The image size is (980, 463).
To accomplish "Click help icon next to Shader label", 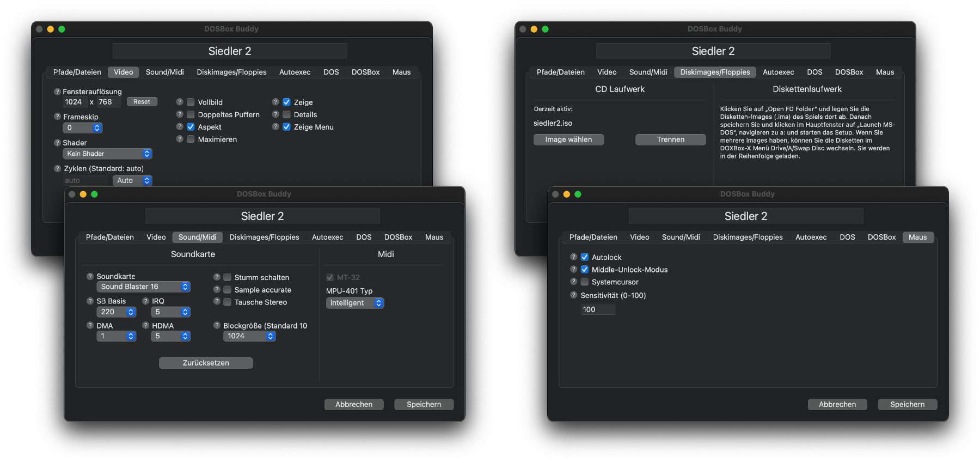I will coord(57,143).
